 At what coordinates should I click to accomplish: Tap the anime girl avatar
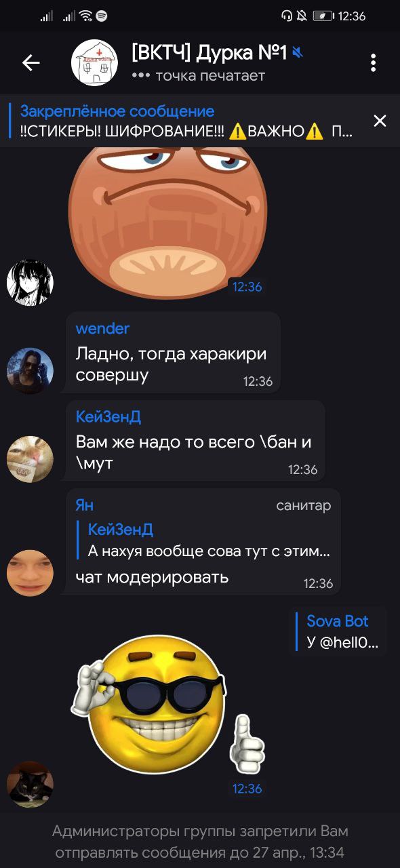point(30,281)
